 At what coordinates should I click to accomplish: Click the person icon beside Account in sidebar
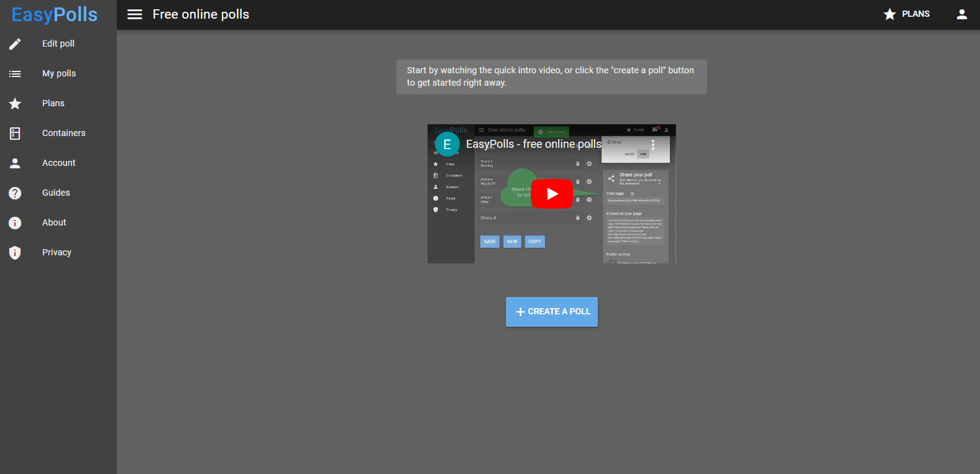[15, 163]
